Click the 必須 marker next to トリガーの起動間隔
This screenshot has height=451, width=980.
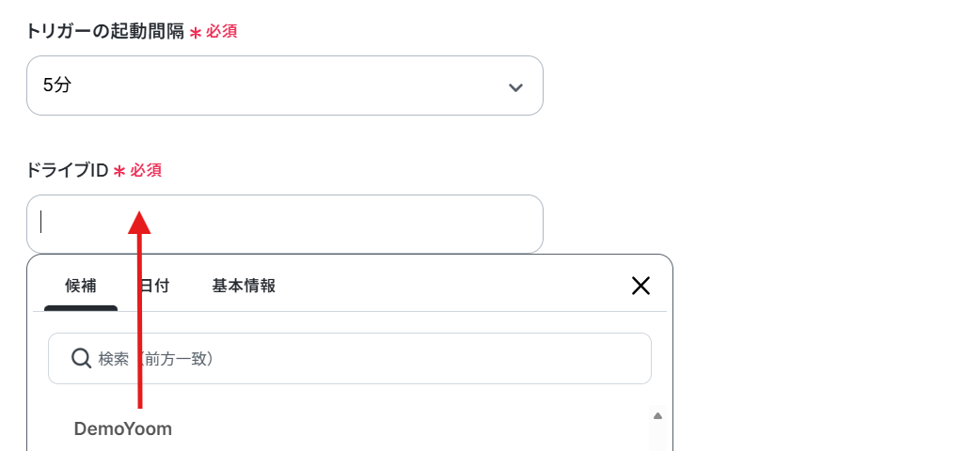tap(222, 32)
